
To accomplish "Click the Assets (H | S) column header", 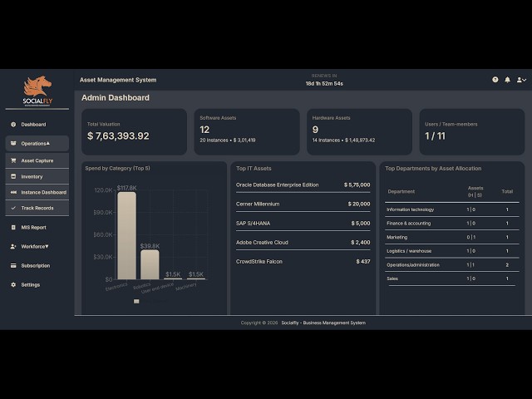I will coord(475,191).
